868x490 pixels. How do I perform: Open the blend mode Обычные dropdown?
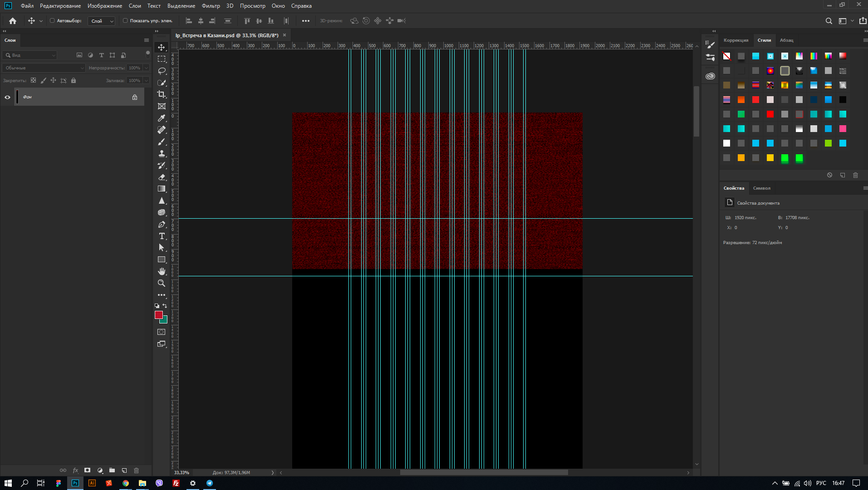click(44, 68)
